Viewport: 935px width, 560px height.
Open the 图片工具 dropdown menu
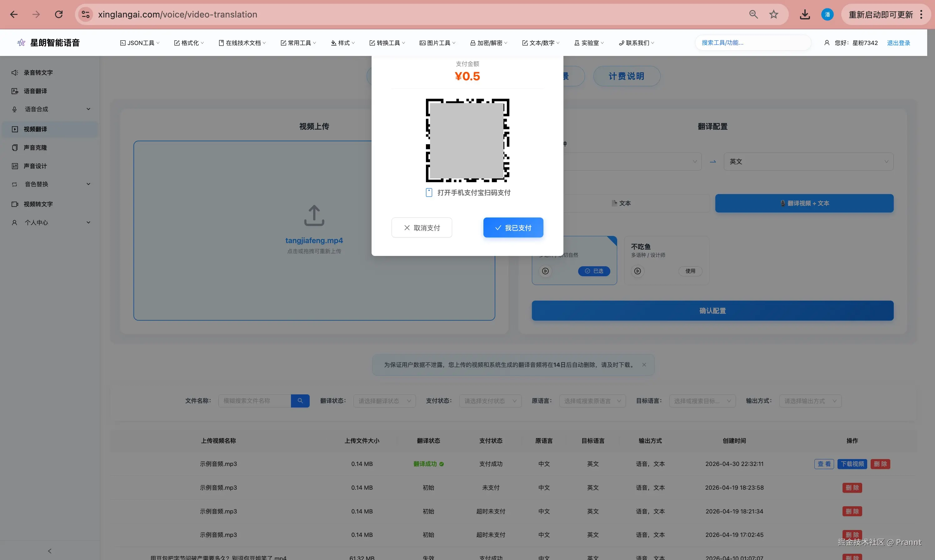pyautogui.click(x=437, y=42)
